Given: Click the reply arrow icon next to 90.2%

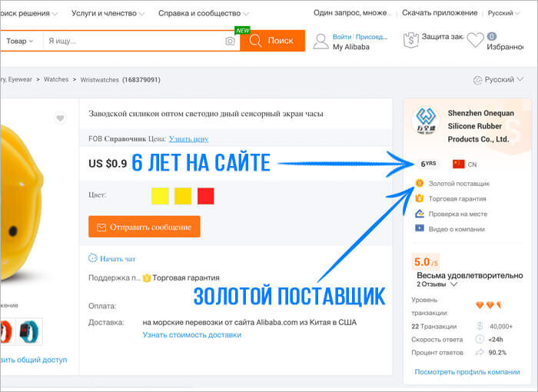Looking at the screenshot, I should click(x=480, y=352).
